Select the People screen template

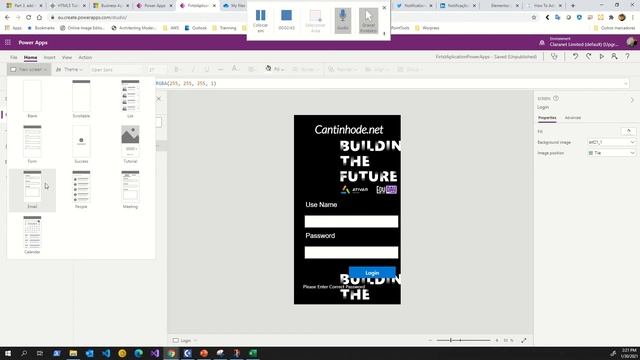coord(81,190)
